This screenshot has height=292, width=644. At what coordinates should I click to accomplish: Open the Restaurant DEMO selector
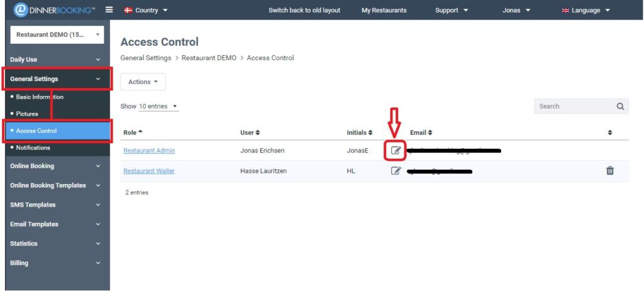coord(57,35)
